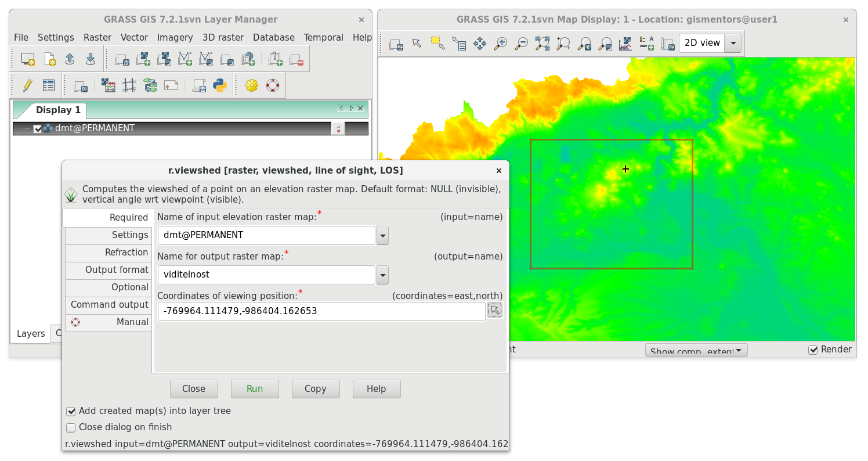Select the Display 1 tab
Screen dimensions: 868x461
(x=58, y=110)
